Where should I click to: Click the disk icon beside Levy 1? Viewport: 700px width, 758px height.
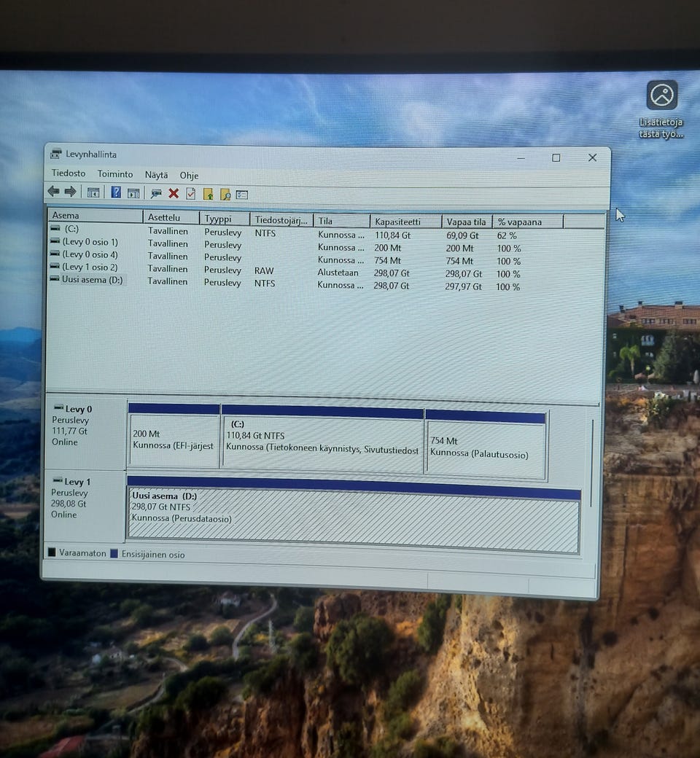click(x=58, y=480)
